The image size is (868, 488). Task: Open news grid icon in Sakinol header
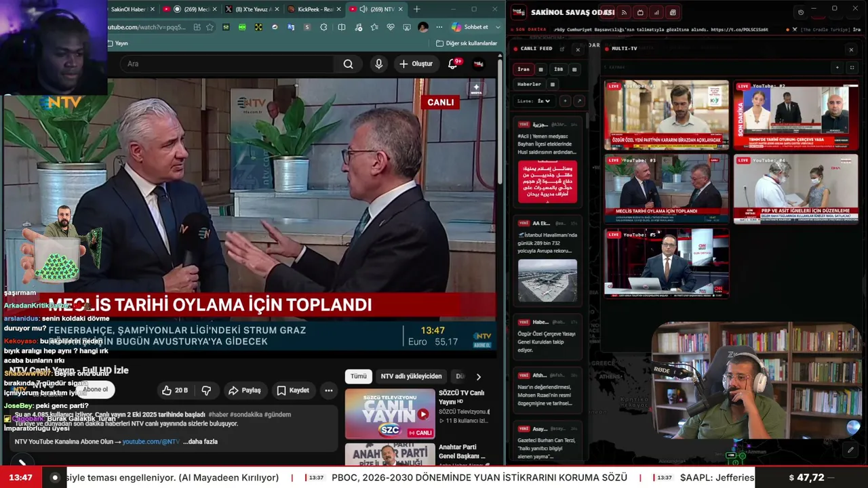pyautogui.click(x=673, y=12)
